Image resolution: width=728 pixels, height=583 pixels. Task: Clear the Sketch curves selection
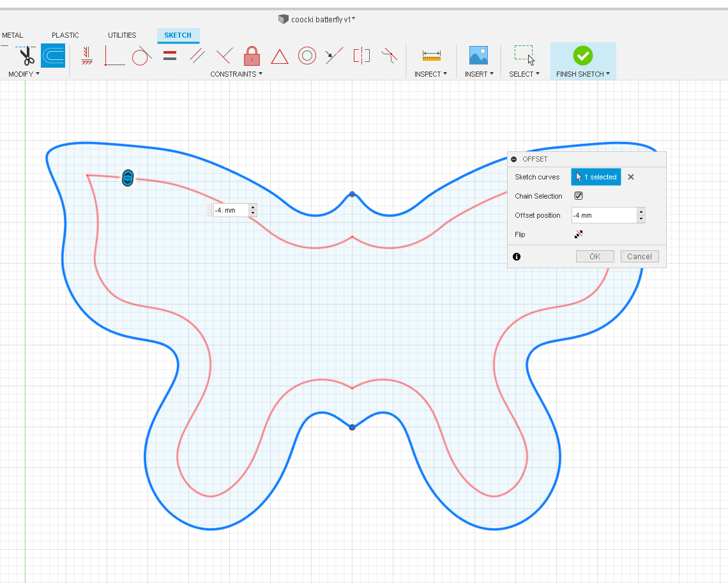pos(630,177)
